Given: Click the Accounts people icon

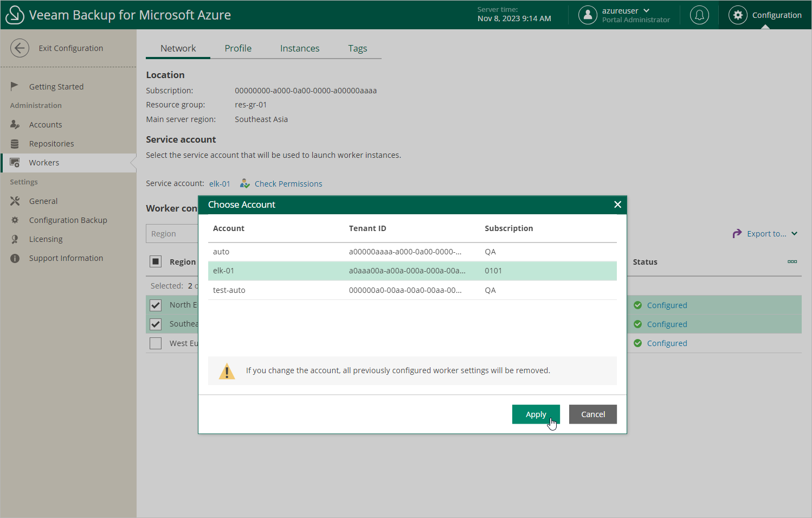Looking at the screenshot, I should click(15, 125).
